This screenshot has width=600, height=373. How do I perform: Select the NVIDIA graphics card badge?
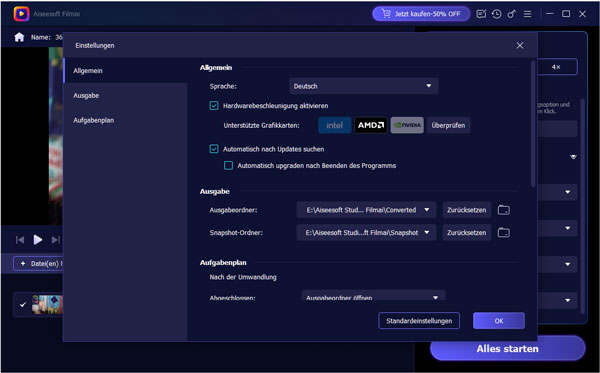pyautogui.click(x=407, y=125)
